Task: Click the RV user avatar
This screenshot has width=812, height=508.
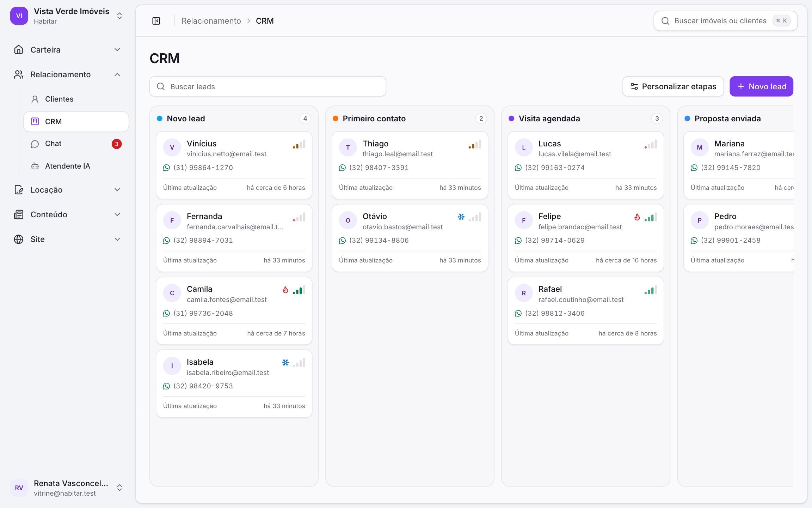Action: click(19, 488)
